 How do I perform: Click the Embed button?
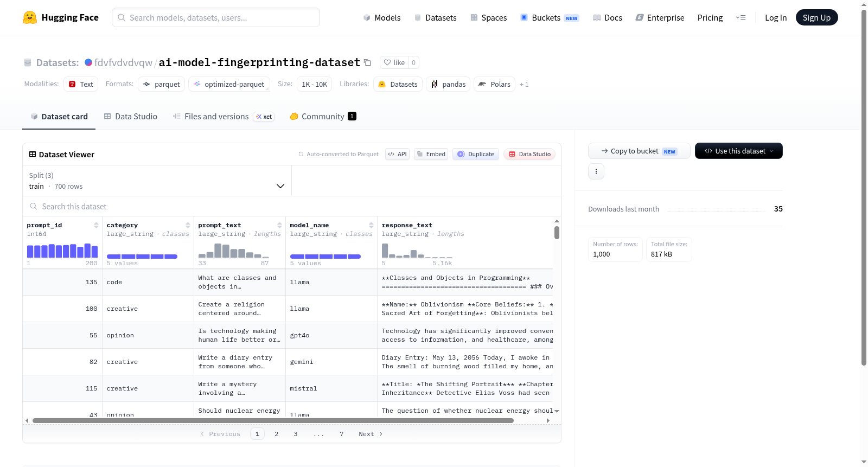(x=431, y=154)
